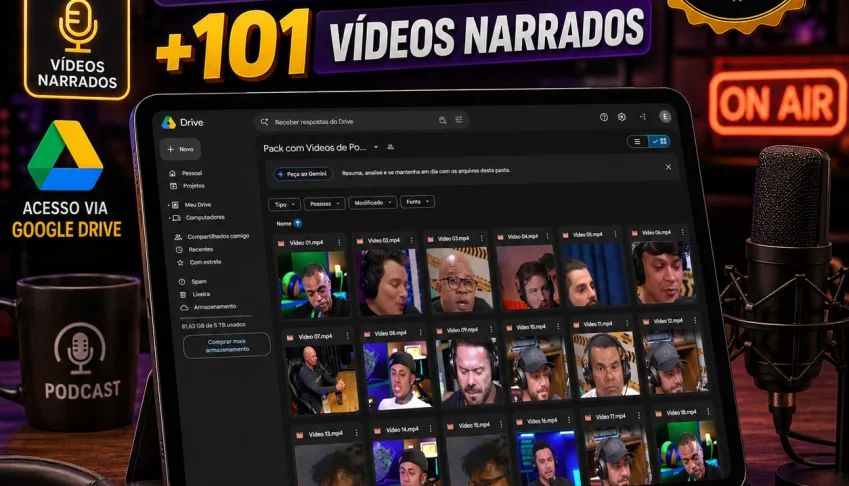Open more options for Video 16.mp4
The height and width of the screenshot is (486, 849).
click(x=569, y=420)
